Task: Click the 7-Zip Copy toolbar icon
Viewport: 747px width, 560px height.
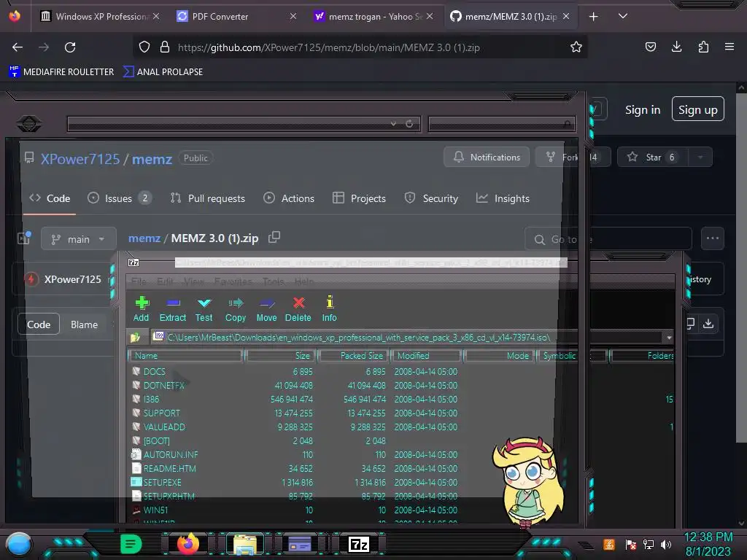Action: (236, 308)
